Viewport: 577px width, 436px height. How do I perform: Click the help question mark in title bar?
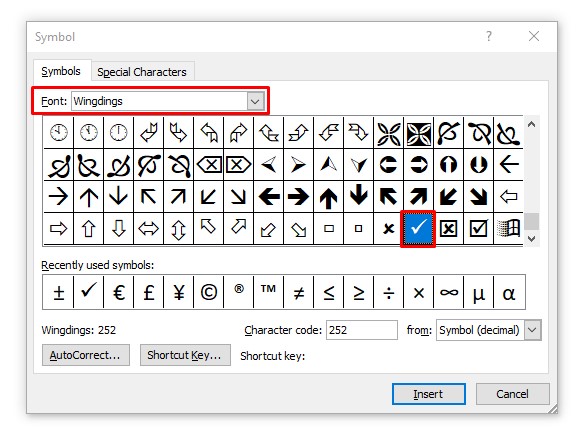point(489,36)
